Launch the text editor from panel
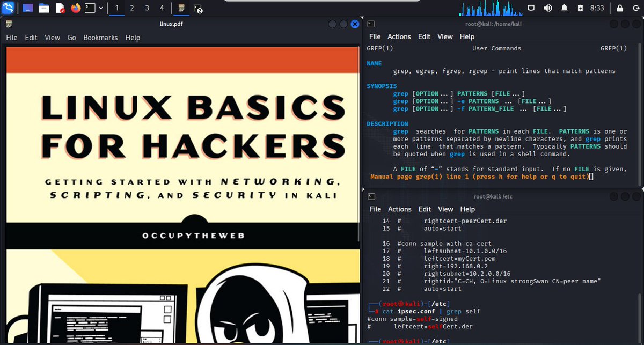644x345 pixels. 60,8
